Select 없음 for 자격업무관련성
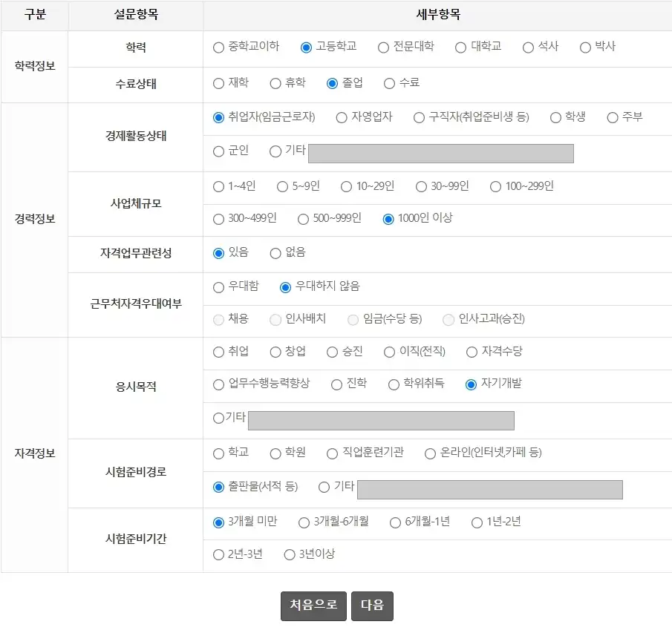This screenshot has height=633, width=672. coord(274,252)
